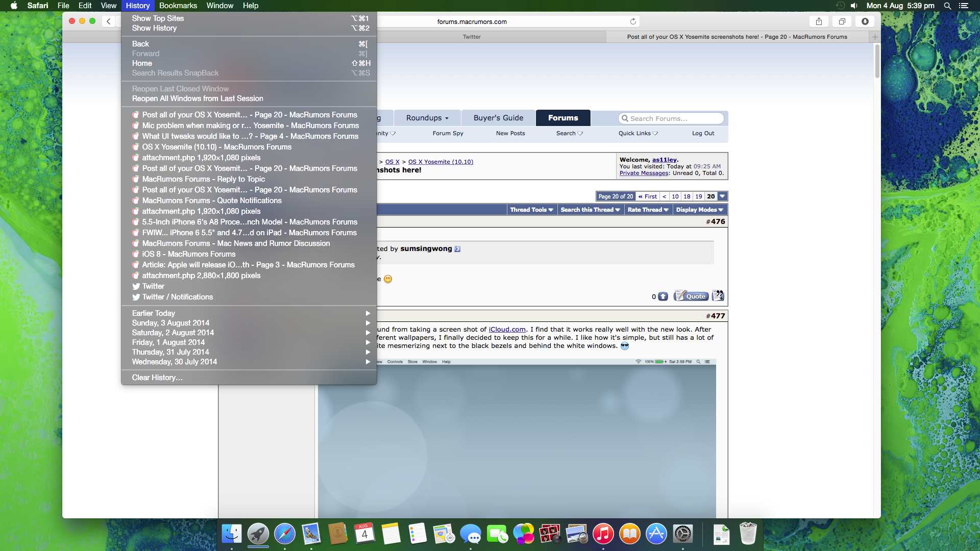Image resolution: width=980 pixels, height=551 pixels.
Task: Go to page 19 of thread
Action: point(699,196)
